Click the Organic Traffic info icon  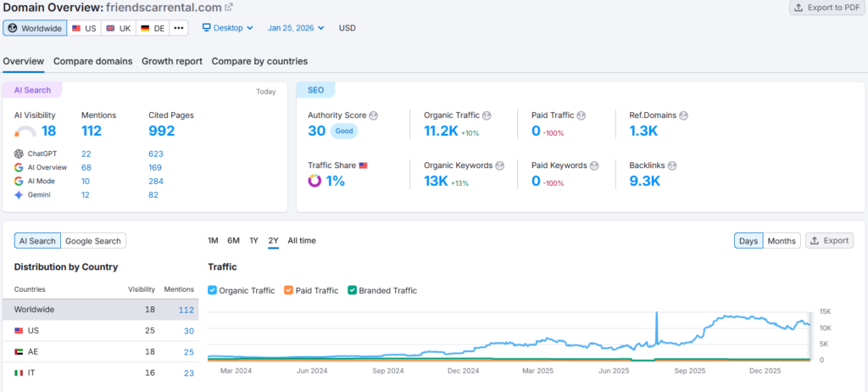487,115
